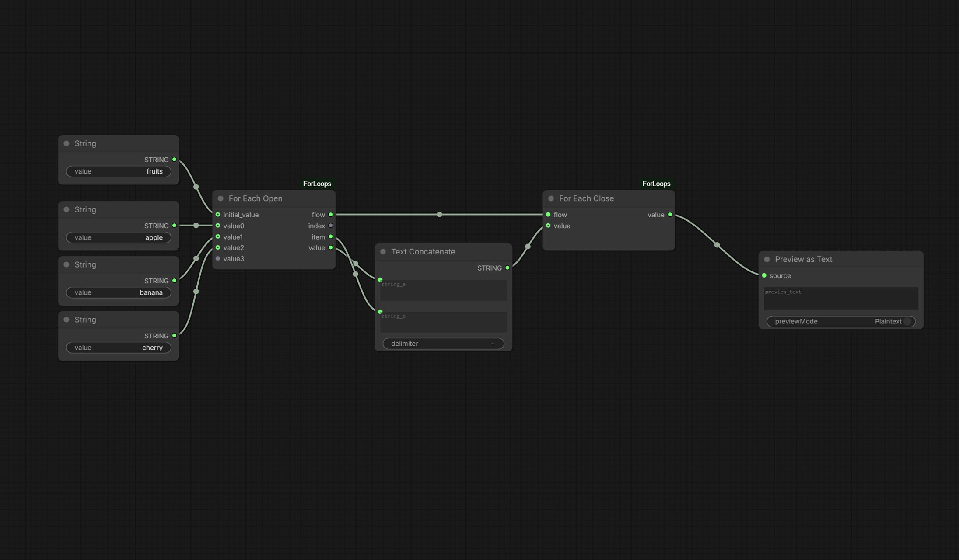This screenshot has width=959, height=560.
Task: Click ForLoops badge above For Each Open
Action: coord(317,184)
